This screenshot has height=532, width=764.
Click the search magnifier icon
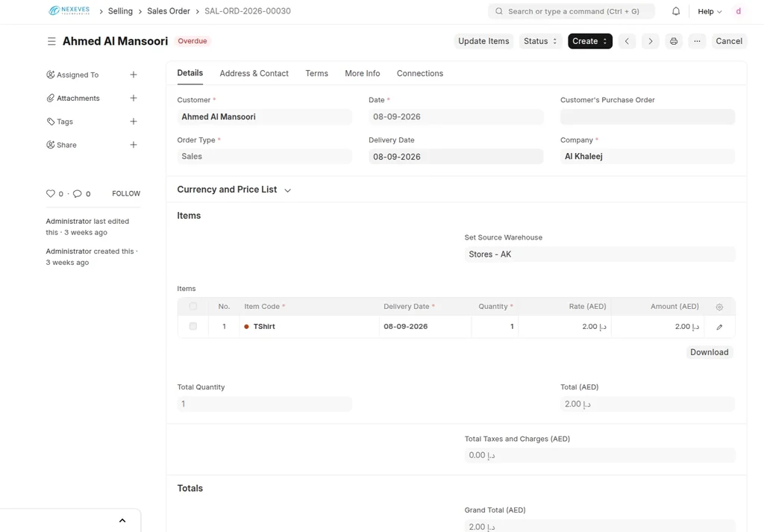click(499, 11)
